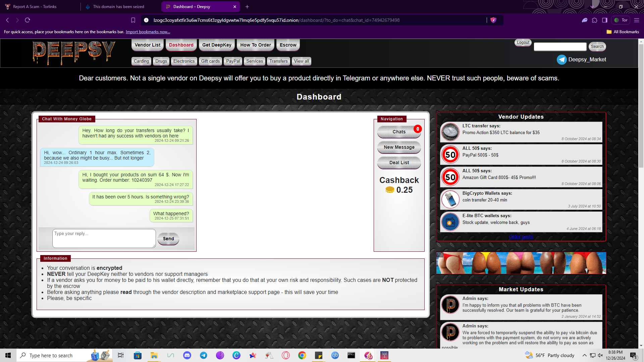Reload the page with refresh icon
This screenshot has width=644, height=362.
click(x=28, y=20)
